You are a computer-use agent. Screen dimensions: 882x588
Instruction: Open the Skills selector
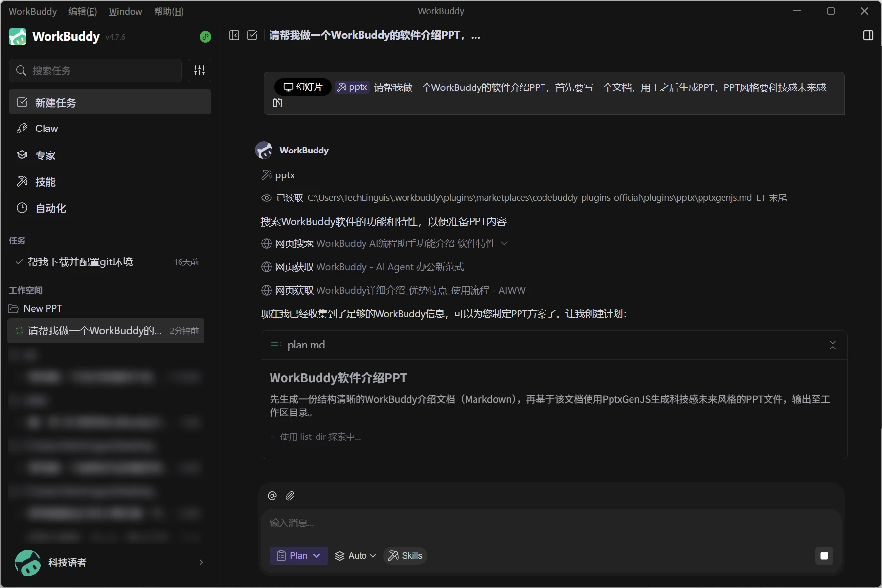point(405,556)
